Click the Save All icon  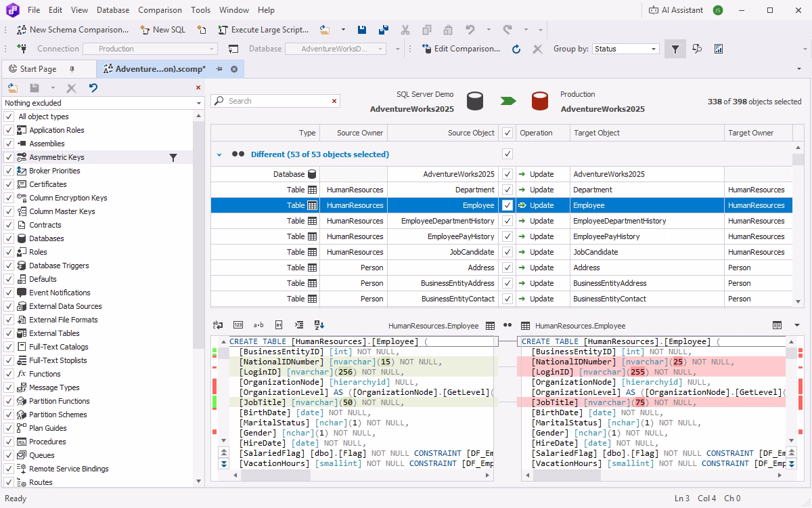pyautogui.click(x=384, y=30)
